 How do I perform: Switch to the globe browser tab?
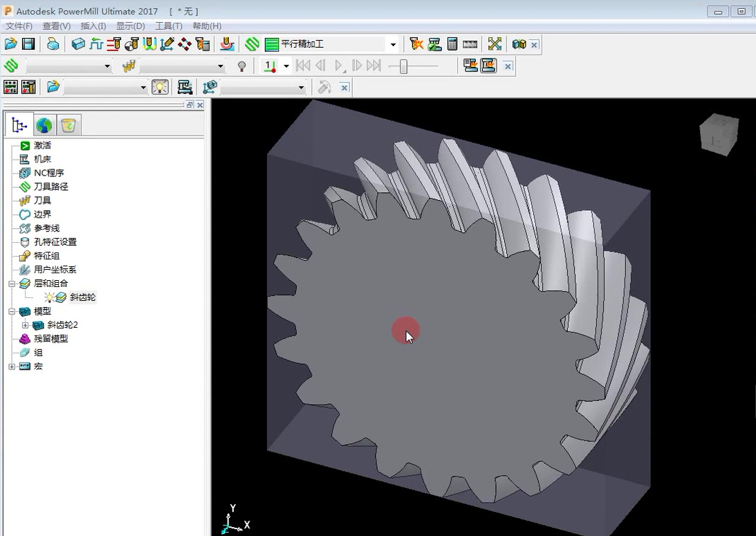(44, 126)
